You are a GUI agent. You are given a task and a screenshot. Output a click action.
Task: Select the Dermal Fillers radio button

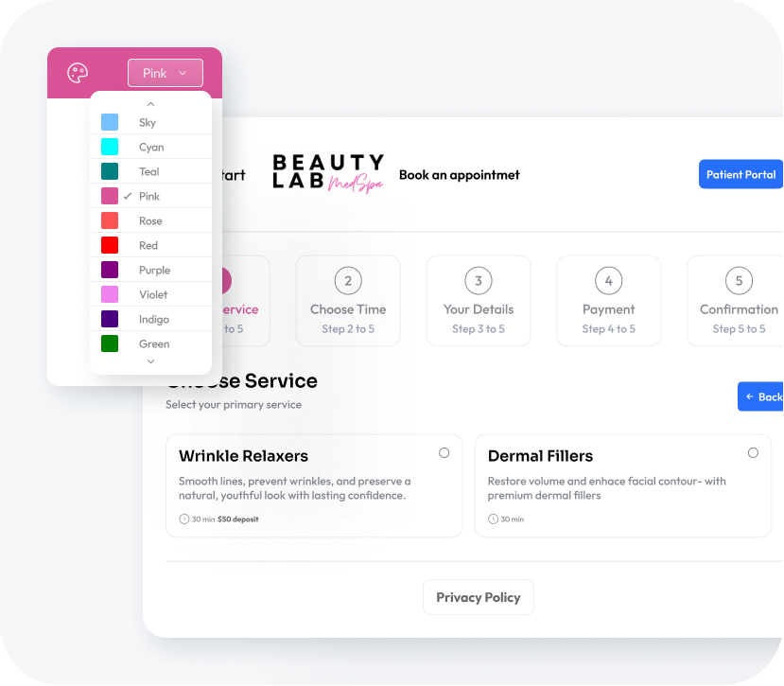click(x=753, y=453)
